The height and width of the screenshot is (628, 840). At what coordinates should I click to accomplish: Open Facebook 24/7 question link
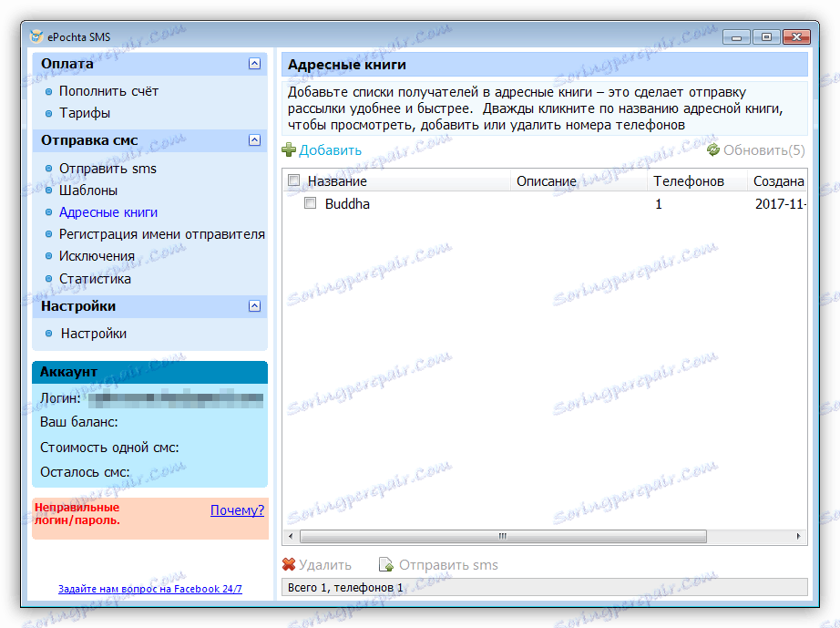pos(150,589)
